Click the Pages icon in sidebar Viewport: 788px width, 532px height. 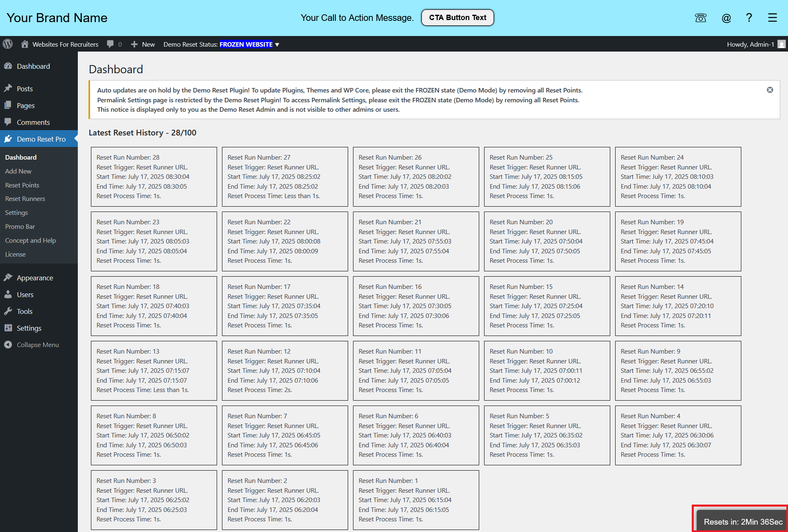click(8, 105)
